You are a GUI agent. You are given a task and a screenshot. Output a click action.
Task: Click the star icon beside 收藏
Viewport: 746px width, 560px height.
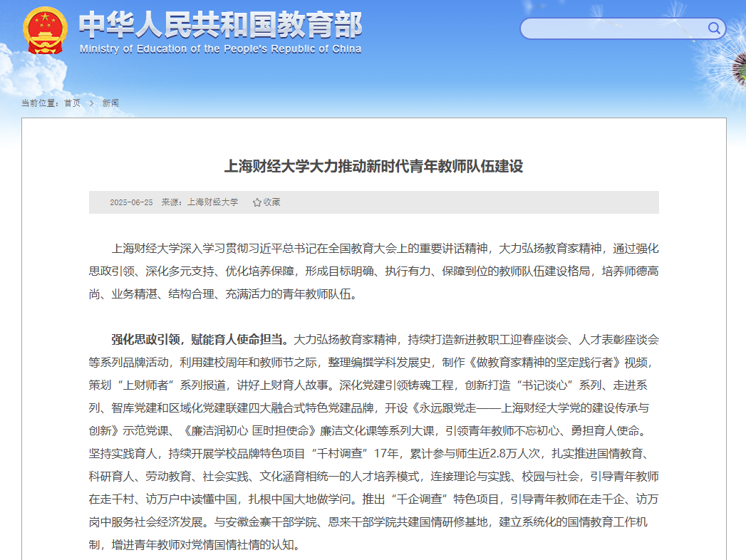click(x=257, y=202)
